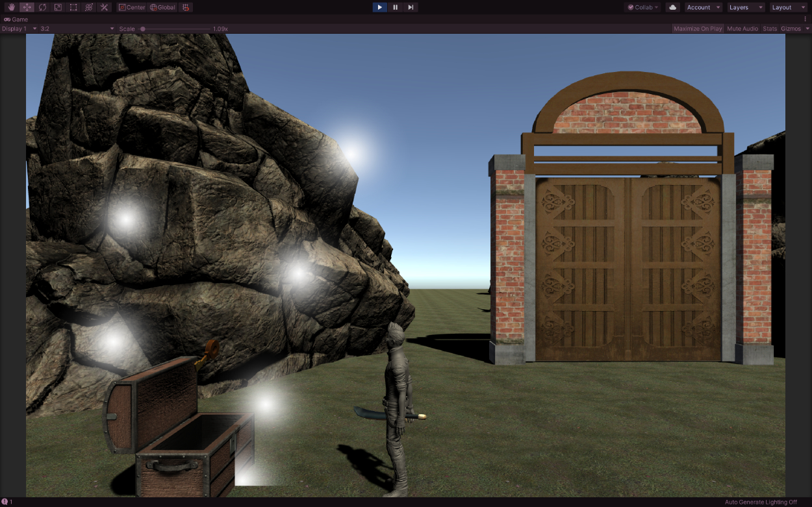Select the Rect transform tool

[73, 7]
